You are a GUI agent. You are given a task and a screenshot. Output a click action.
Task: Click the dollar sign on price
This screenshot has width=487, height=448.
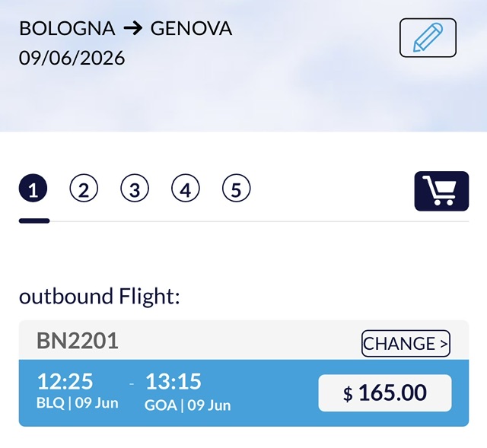pyautogui.click(x=348, y=395)
